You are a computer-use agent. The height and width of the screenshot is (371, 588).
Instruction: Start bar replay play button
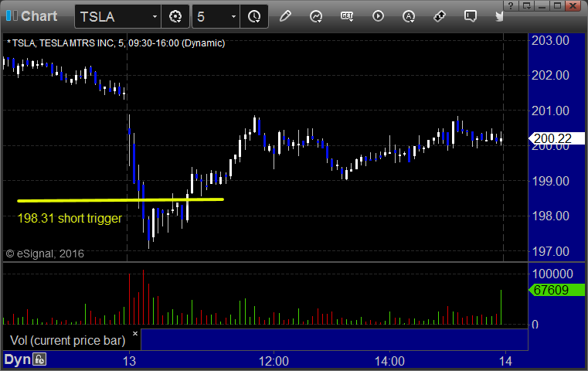(378, 16)
